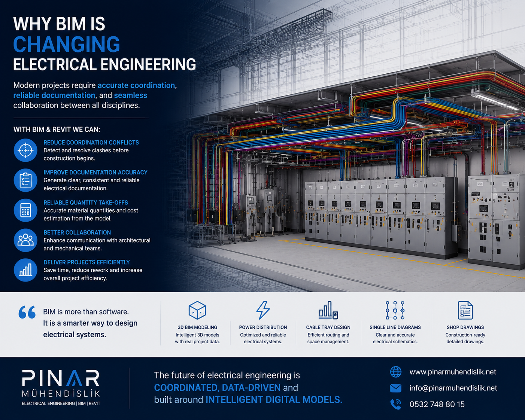Screen dimensions: 525x420
Task: Click the blue quotation mark icon
Action: click(27, 312)
